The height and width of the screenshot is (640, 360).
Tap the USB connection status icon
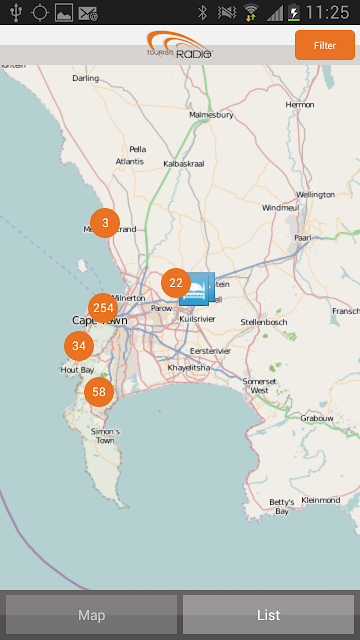(x=16, y=12)
